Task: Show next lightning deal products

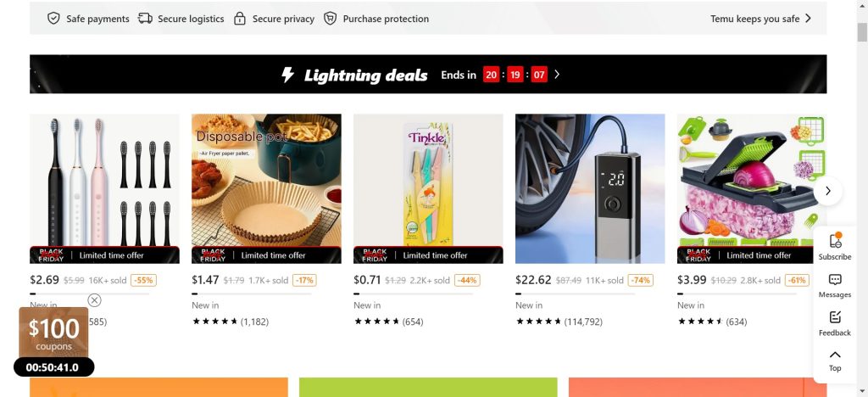Action: click(828, 191)
